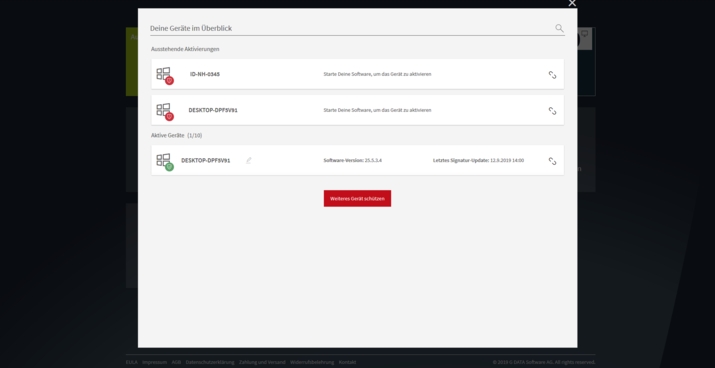
Task: Close the device overview dialog
Action: pyautogui.click(x=572, y=3)
